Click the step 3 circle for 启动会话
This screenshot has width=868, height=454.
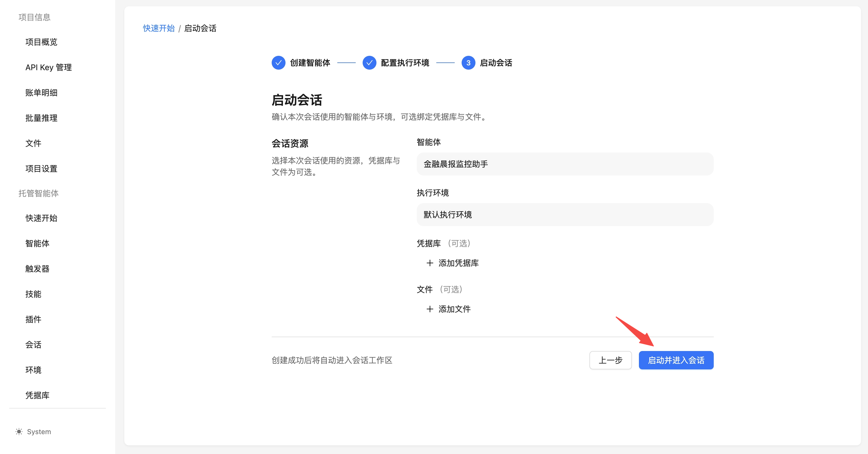coord(468,63)
